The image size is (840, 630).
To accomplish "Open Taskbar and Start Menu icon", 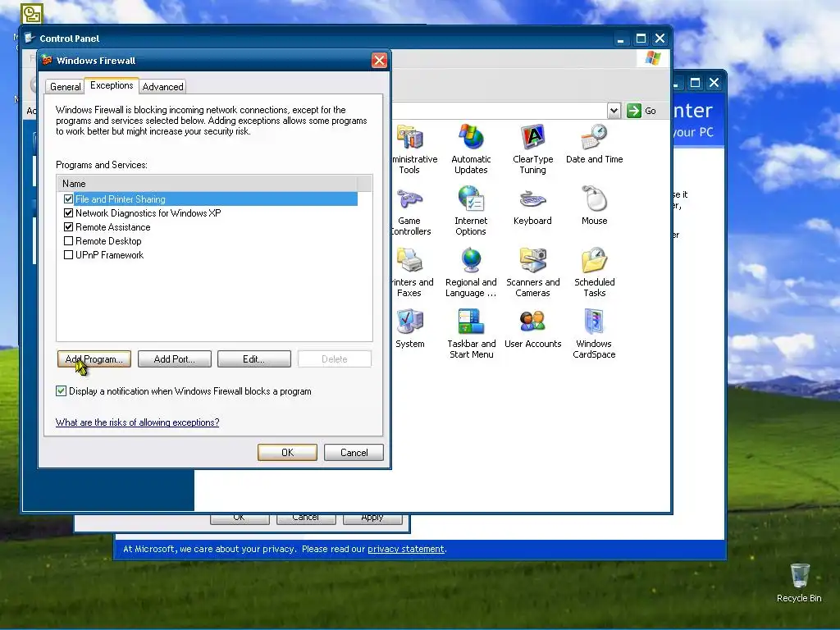I will [471, 322].
